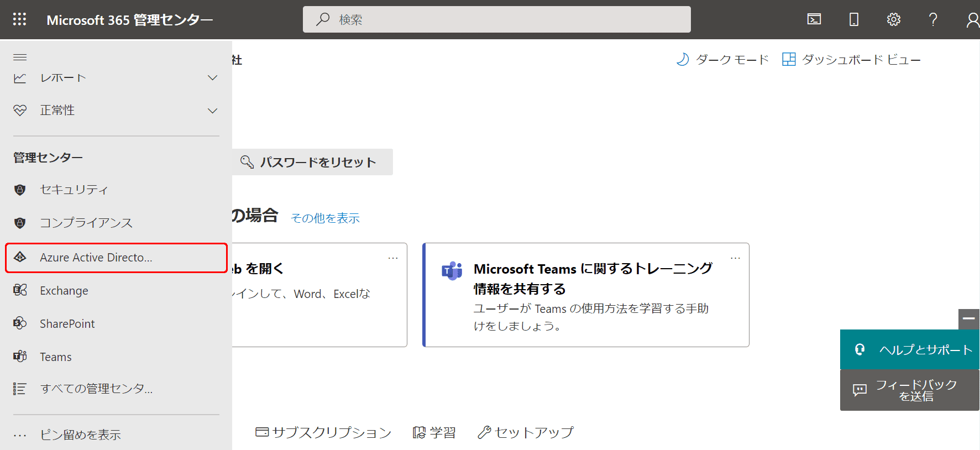Open the セットアップ tab
This screenshot has height=450, width=980.
click(x=526, y=432)
